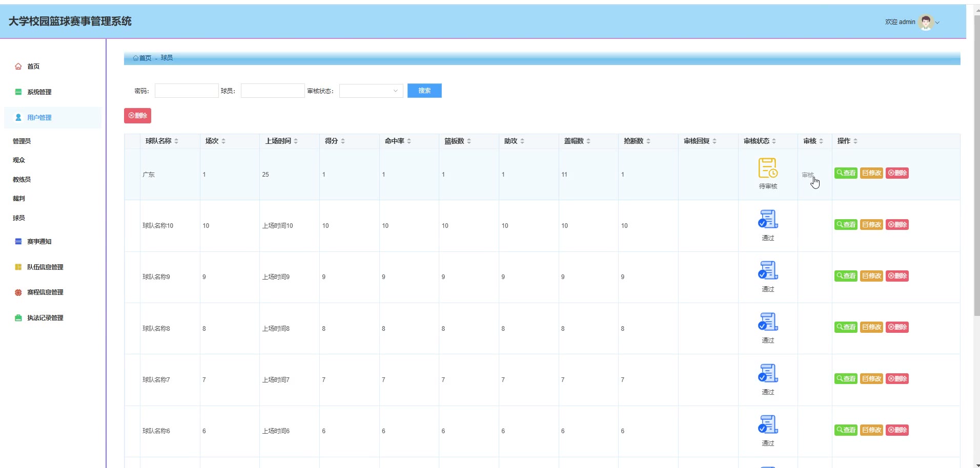Sort table by 得分 column
Screen dimensions: 980x468
(343, 141)
